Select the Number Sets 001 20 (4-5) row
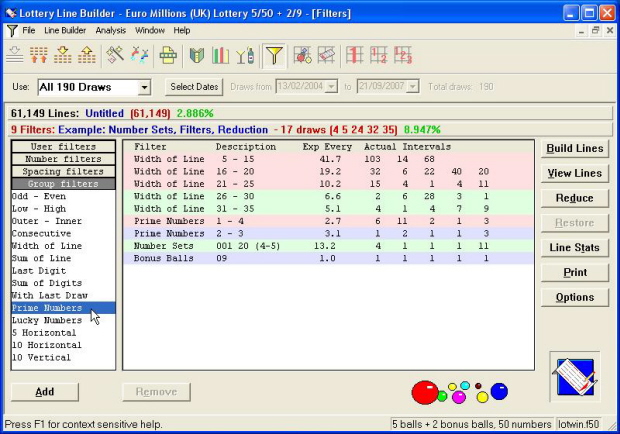620x434 pixels. point(328,246)
